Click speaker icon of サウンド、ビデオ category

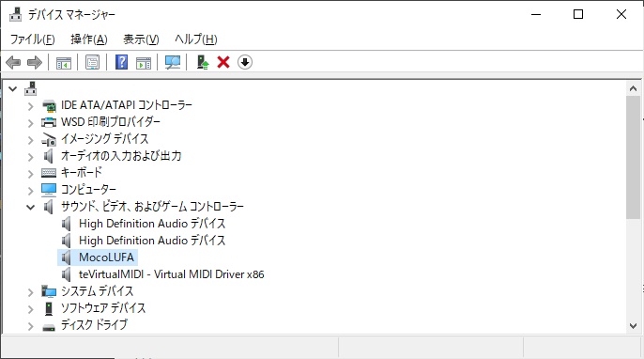[49, 207]
